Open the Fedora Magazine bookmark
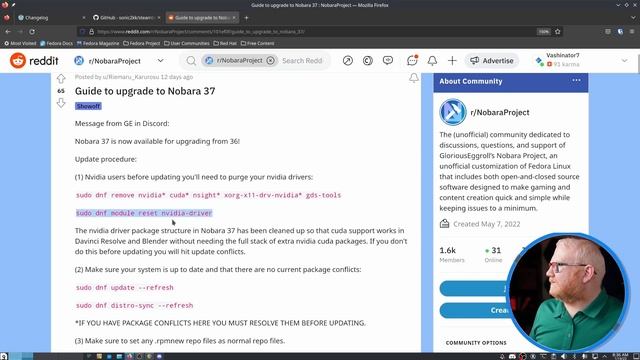The image size is (640, 360). (x=98, y=43)
